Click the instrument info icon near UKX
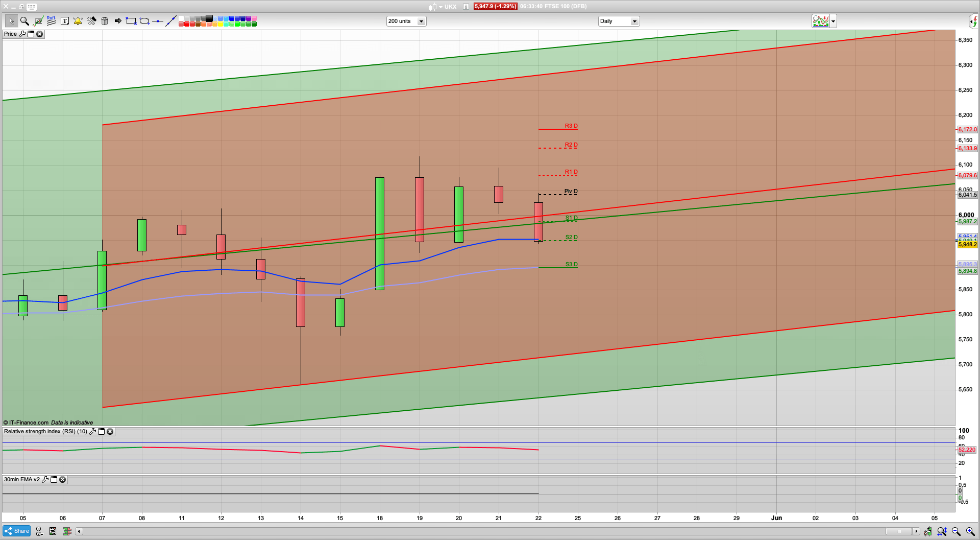The height and width of the screenshot is (540, 980). point(466,7)
